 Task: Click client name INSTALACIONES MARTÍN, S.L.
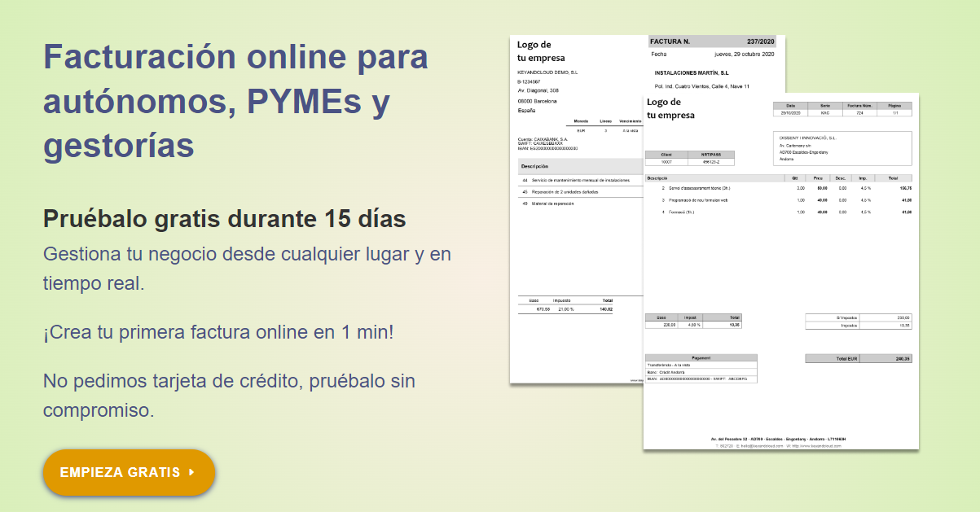point(694,71)
